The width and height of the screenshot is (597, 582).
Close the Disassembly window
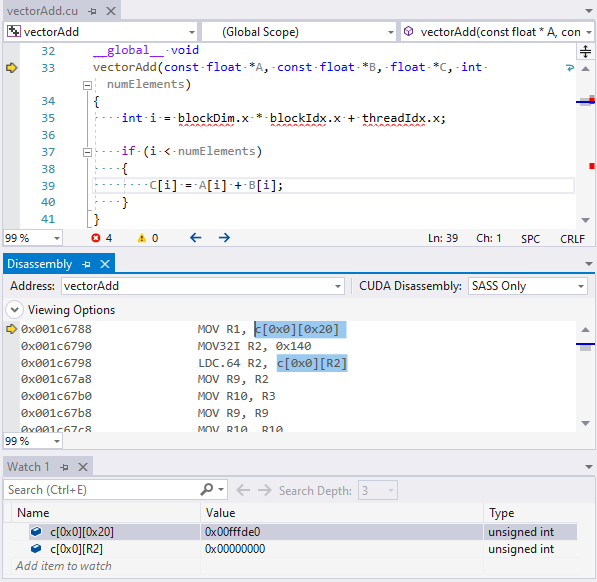(105, 264)
